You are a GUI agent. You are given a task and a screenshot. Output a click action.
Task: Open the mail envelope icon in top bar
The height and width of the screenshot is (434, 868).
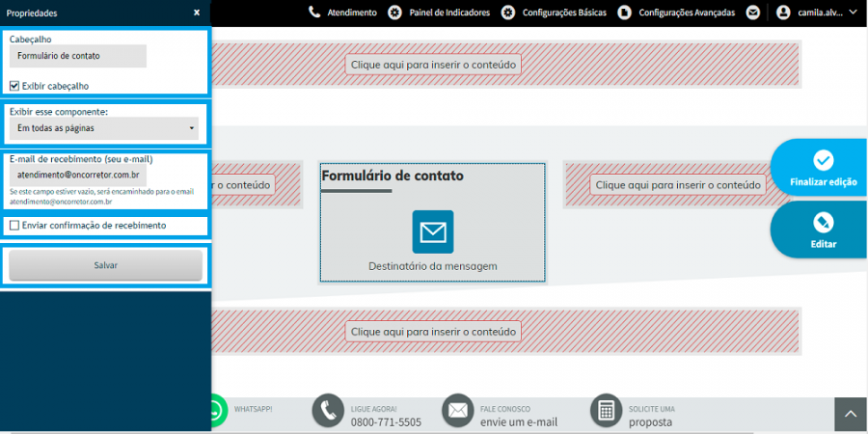[x=752, y=13]
